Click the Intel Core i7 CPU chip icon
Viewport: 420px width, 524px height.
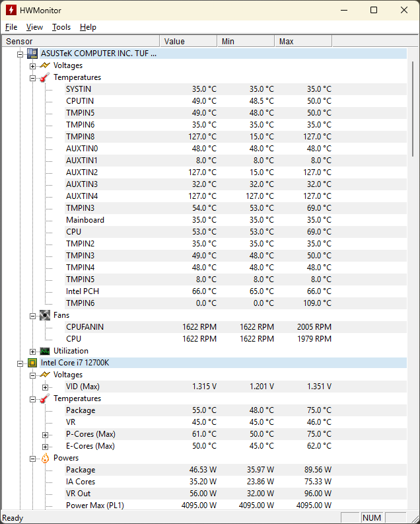(32, 363)
